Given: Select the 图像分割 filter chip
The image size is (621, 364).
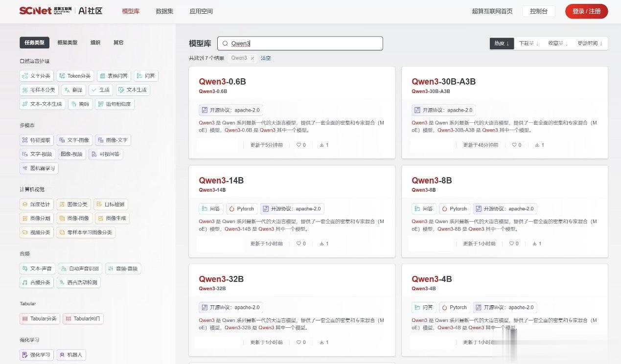Looking at the screenshot, I should click(36, 218).
